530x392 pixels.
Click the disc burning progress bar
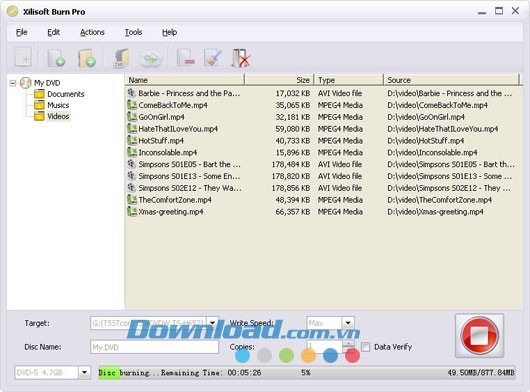(x=307, y=373)
